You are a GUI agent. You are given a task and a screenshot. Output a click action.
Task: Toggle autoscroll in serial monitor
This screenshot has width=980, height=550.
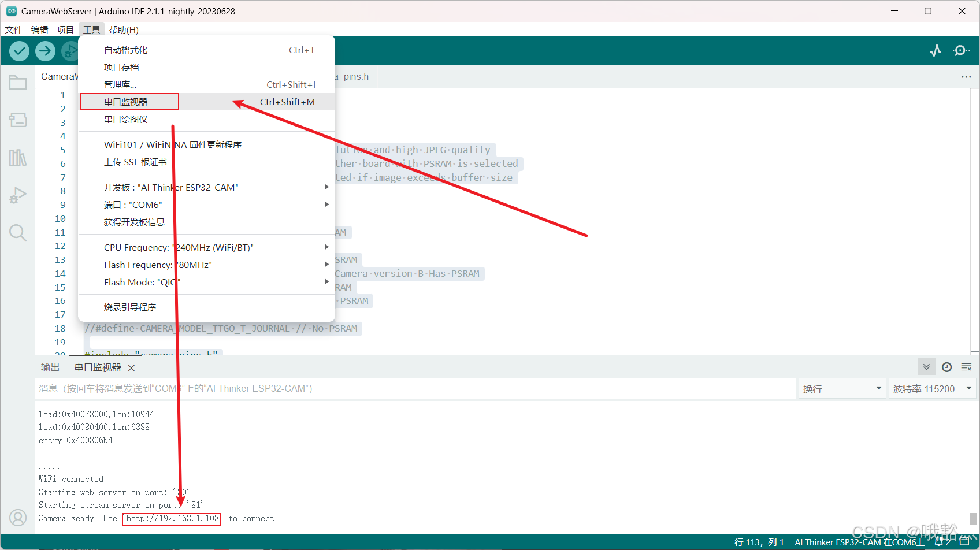[926, 367]
